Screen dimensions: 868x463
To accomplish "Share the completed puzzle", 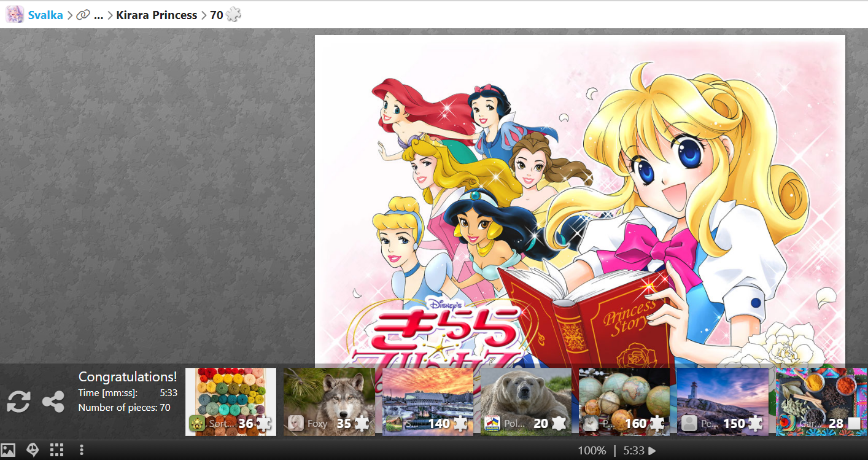I will tap(53, 402).
